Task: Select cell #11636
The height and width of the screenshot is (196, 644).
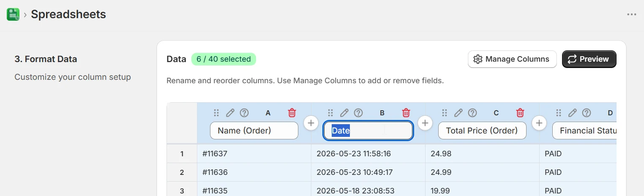Action: click(x=254, y=172)
